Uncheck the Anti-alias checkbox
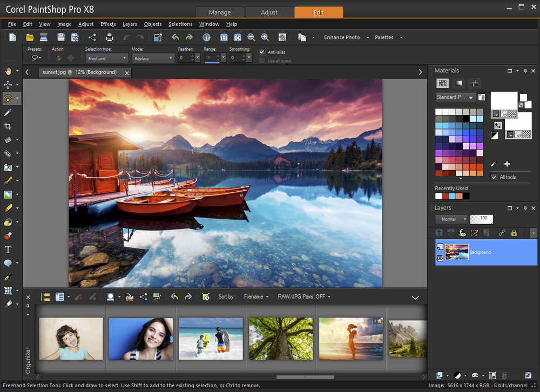This screenshot has width=540, height=392. (262, 52)
